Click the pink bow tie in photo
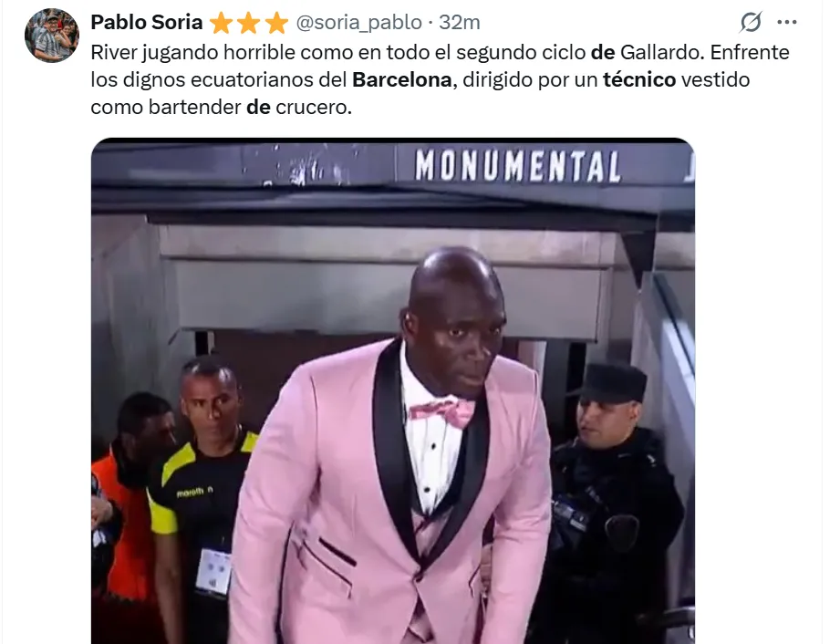Viewport: 840px width, 644px height. pyautogui.click(x=442, y=411)
